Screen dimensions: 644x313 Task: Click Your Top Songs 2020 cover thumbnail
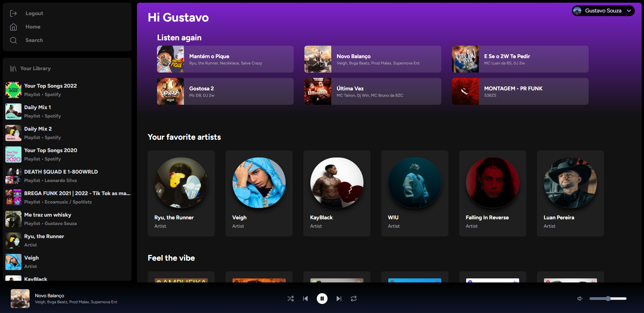click(x=13, y=154)
